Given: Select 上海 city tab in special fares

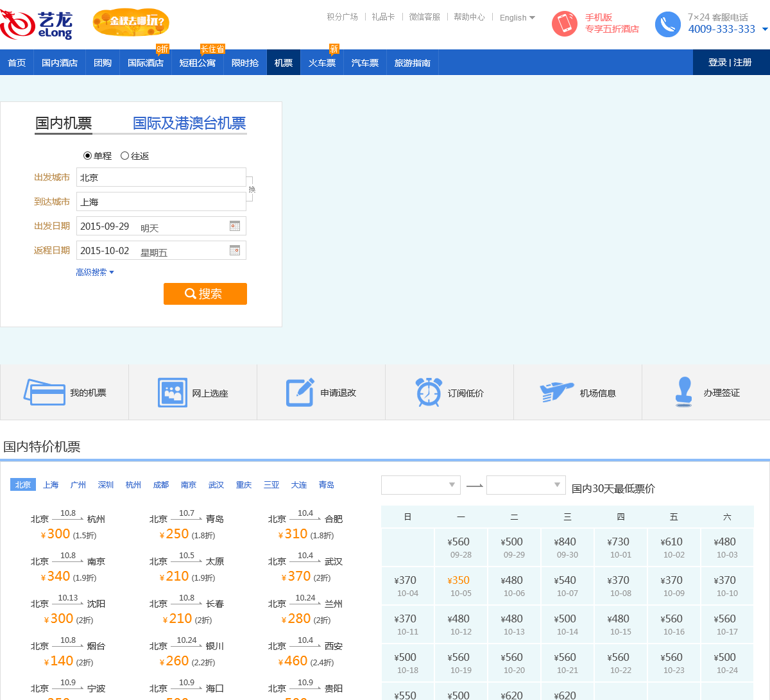Looking at the screenshot, I should (51, 485).
